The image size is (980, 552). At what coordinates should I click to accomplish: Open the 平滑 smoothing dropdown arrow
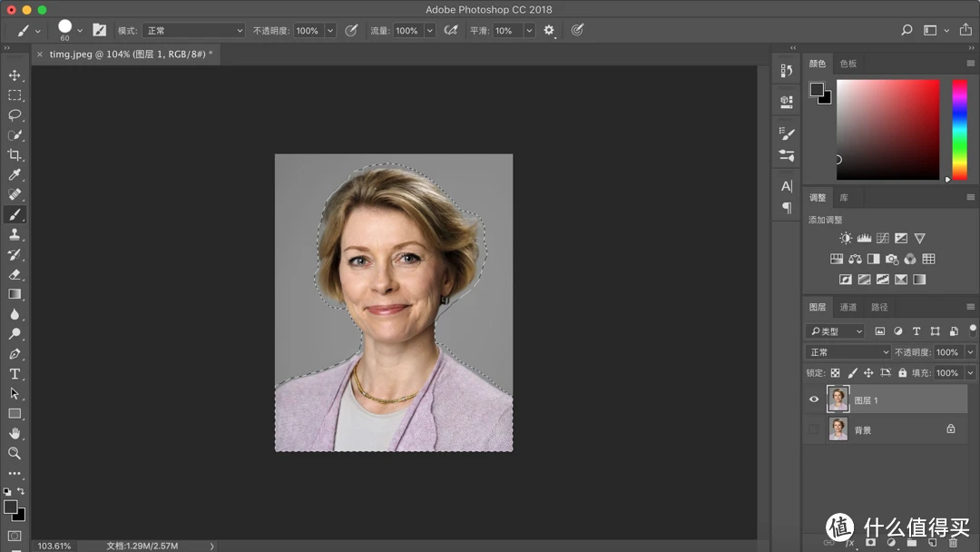click(x=529, y=30)
